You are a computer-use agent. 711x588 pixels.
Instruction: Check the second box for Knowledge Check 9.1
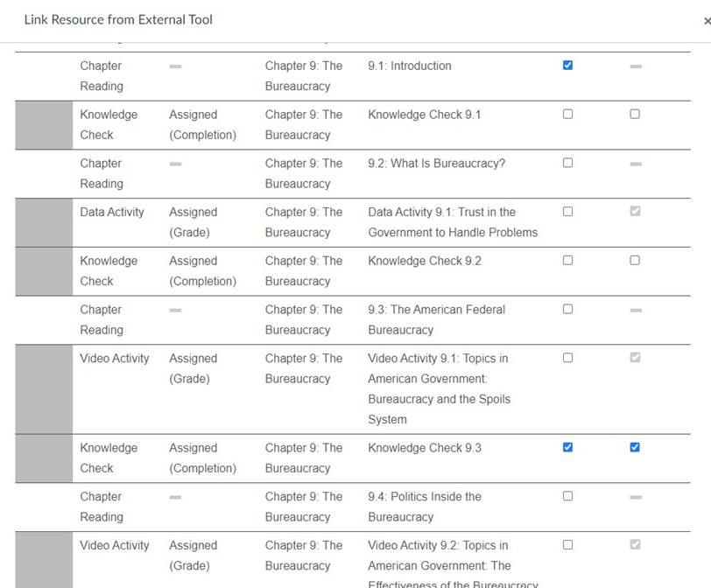[635, 115]
